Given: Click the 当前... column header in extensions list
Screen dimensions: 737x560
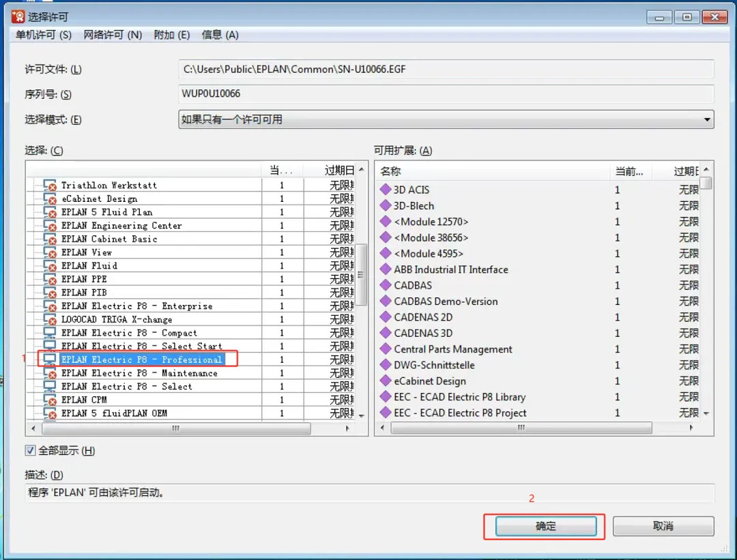Looking at the screenshot, I should pos(629,171).
